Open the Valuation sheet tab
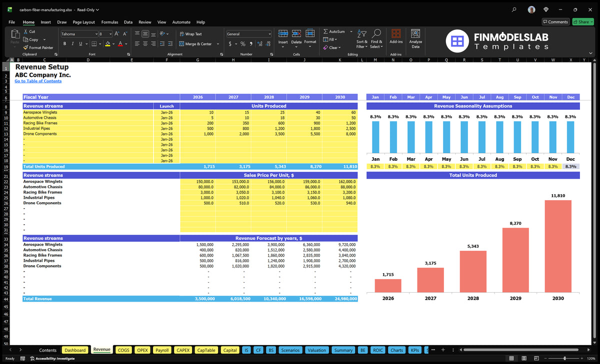 [x=316, y=350]
